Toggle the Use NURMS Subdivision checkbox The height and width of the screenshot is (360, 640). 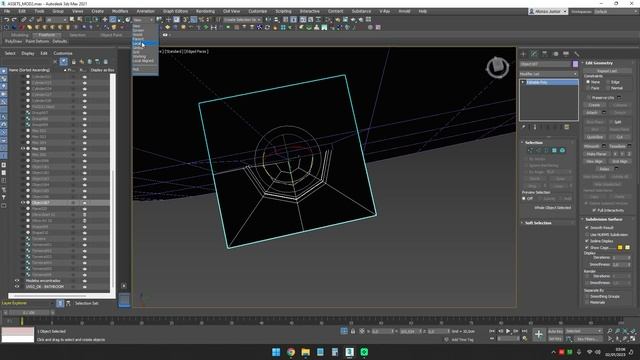pyautogui.click(x=587, y=235)
